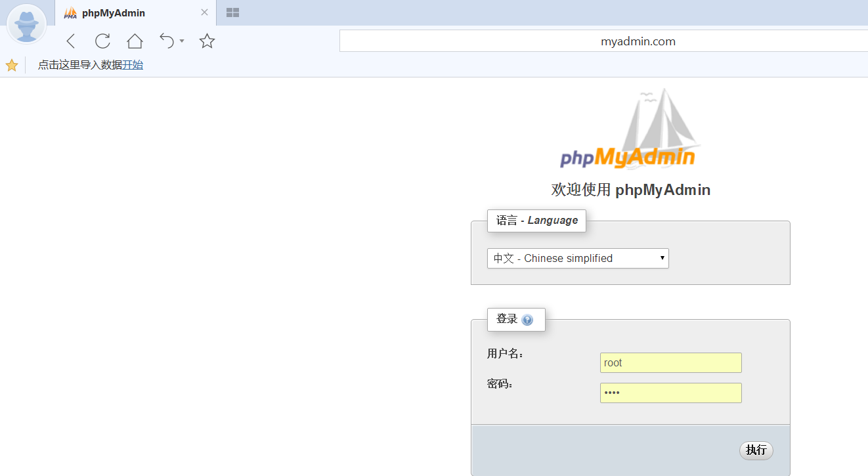Click the yellow favorites star in bookmarks bar
868x476 pixels.
click(12, 65)
